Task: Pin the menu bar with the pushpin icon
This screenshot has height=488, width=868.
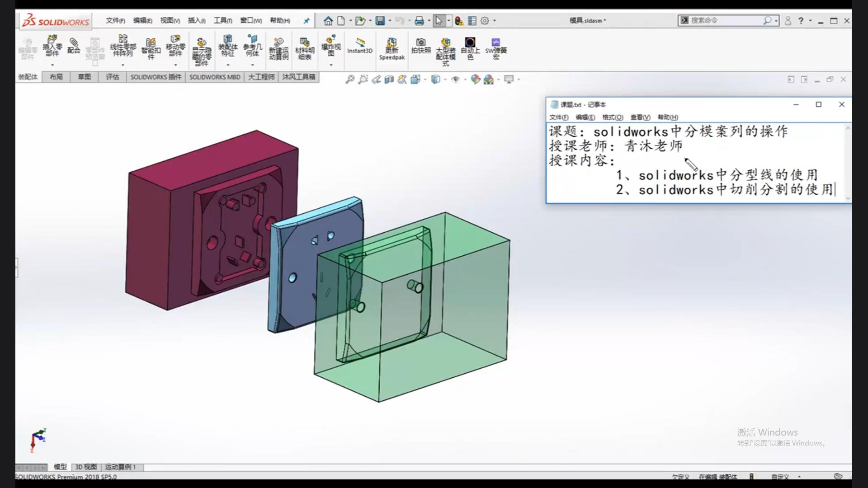Action: coord(306,20)
